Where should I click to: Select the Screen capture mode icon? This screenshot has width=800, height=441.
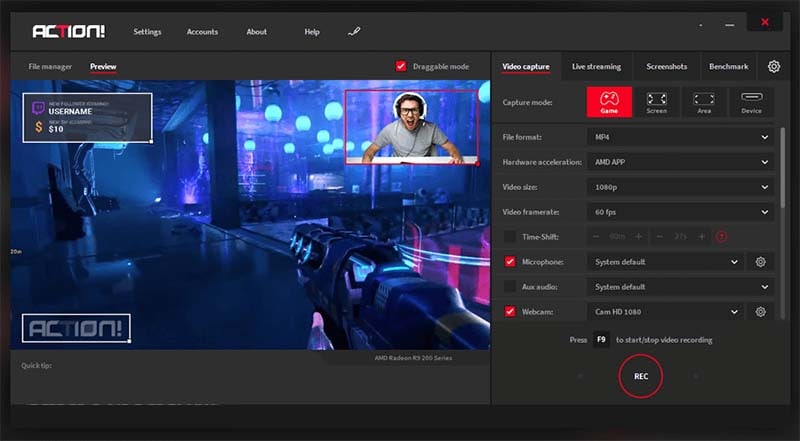[656, 102]
